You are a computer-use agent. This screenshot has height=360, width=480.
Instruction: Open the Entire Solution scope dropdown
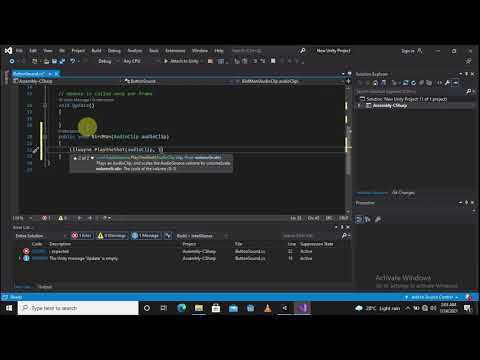coord(41,236)
